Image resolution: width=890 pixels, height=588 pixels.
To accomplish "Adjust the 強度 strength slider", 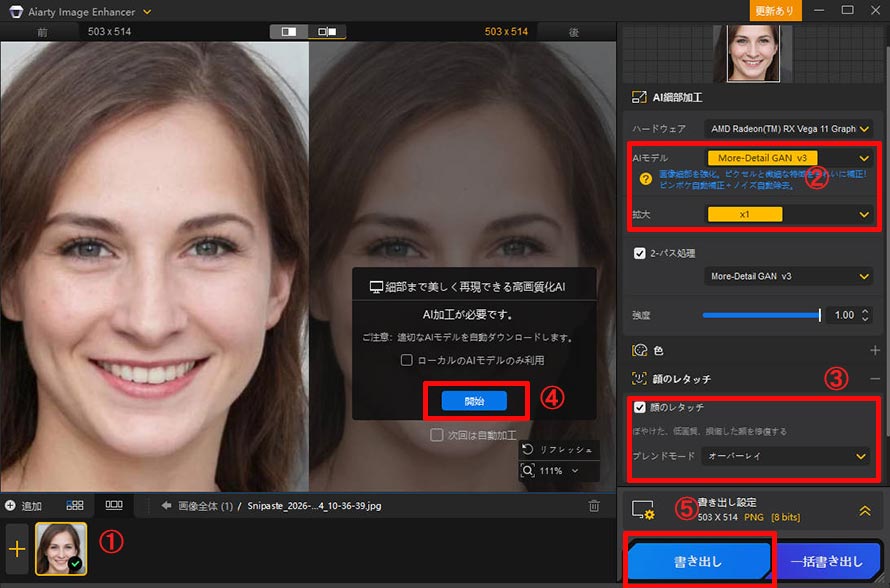I will [770, 314].
